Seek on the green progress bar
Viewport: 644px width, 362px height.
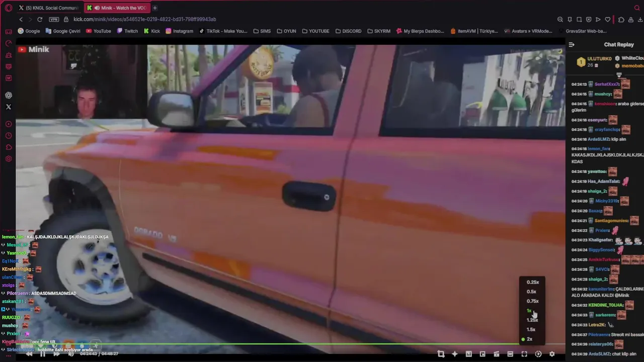290,345
